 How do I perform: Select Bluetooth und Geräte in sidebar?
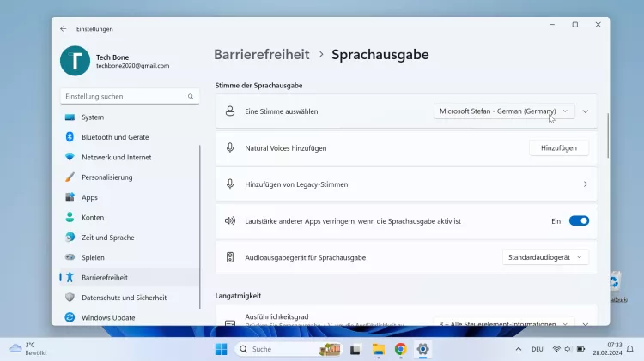tap(130, 137)
